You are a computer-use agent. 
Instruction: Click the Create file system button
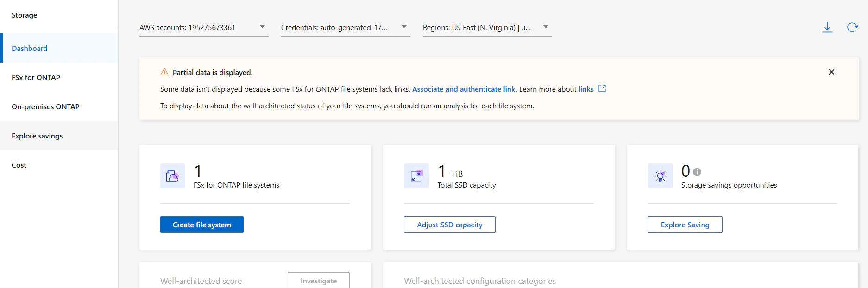click(202, 225)
